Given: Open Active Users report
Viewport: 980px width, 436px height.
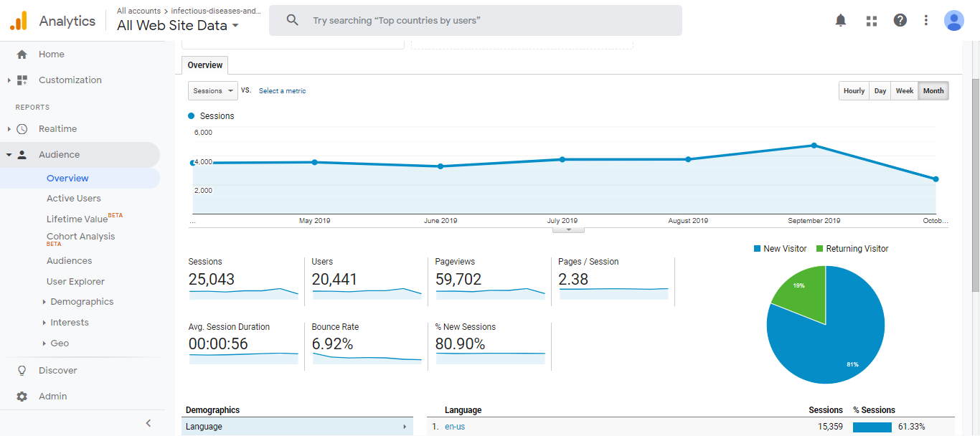Looking at the screenshot, I should click(x=74, y=199).
